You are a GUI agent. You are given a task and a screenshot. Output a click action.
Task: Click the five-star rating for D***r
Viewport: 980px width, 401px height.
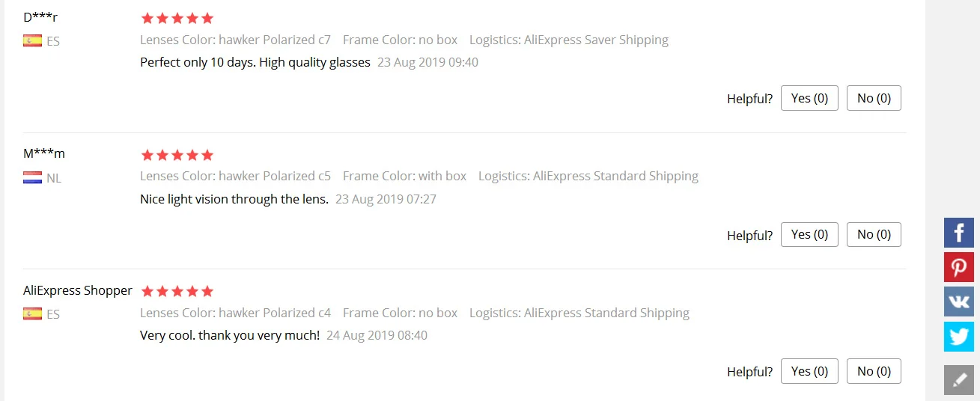click(x=177, y=19)
